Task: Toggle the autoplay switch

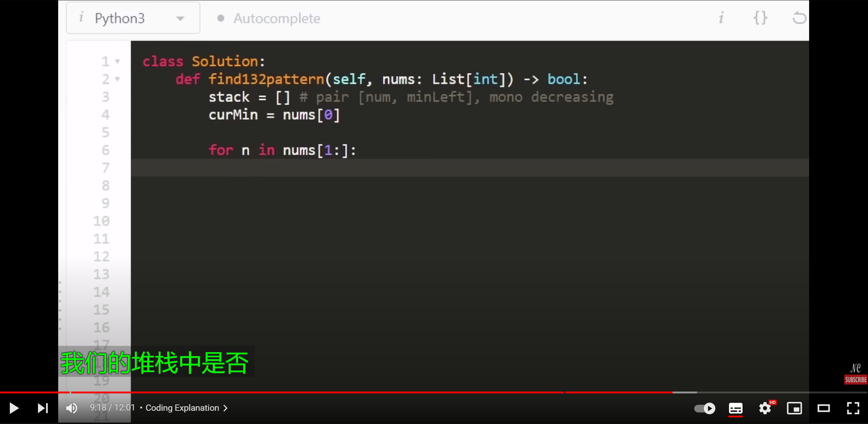Action: (x=705, y=408)
